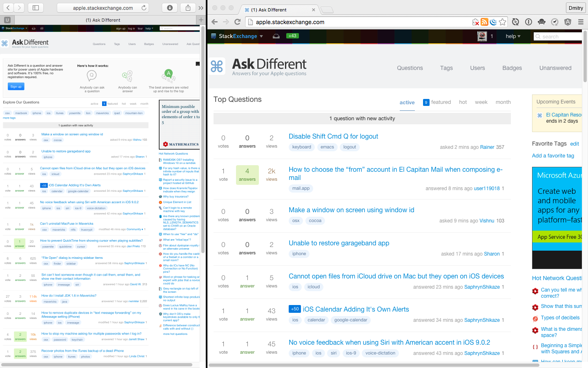Screen dimensions: 588x368
Task: Click the Ask Different command logo in Chrome
Action: coord(217,66)
